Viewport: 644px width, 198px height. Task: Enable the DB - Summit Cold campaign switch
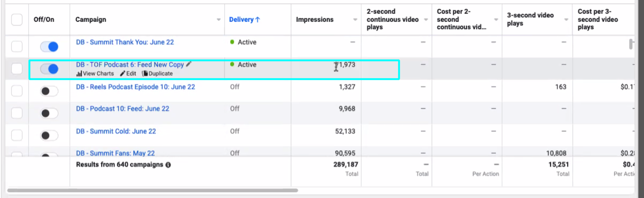click(x=49, y=135)
